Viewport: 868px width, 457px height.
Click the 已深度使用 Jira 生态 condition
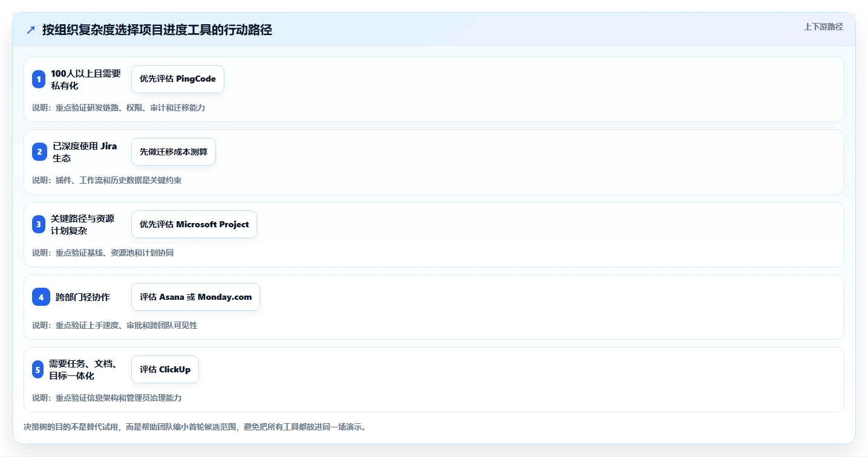click(85, 152)
